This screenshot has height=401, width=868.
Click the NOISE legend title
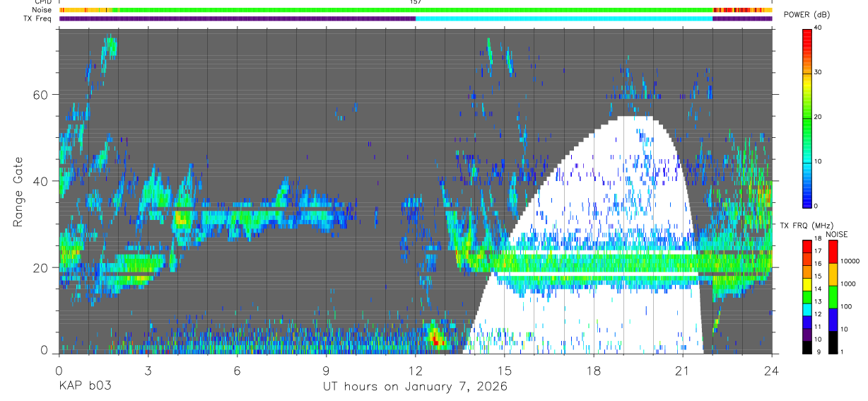click(838, 234)
